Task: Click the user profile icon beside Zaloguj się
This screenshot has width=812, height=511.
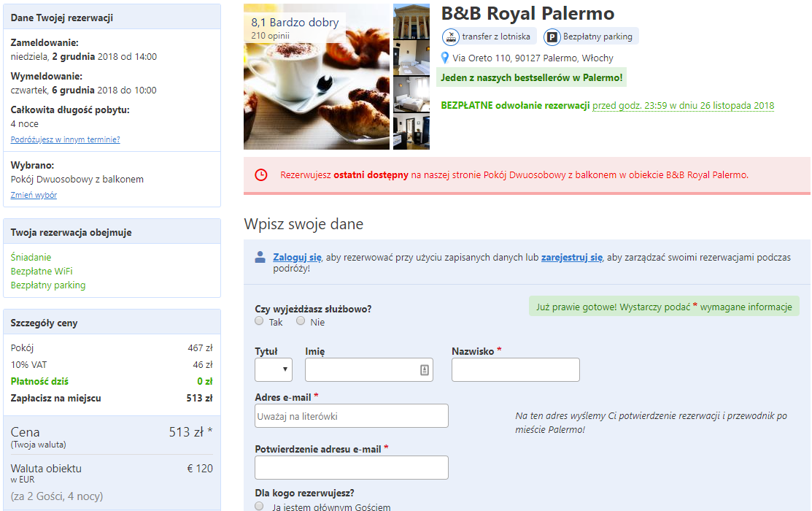Action: pyautogui.click(x=260, y=257)
